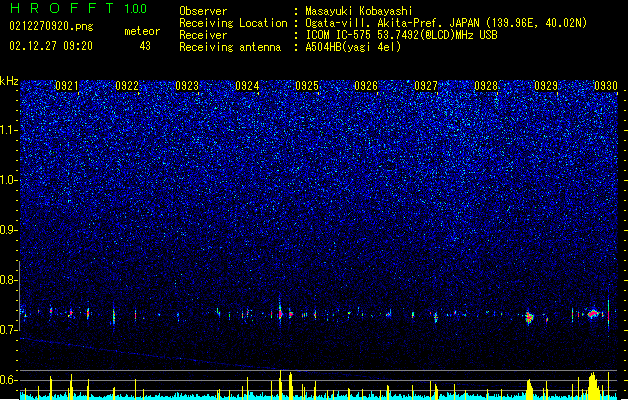
Task: Click the location text Ogata-vill. Akita-Pref. JAPAN
Action: (x=392, y=23)
